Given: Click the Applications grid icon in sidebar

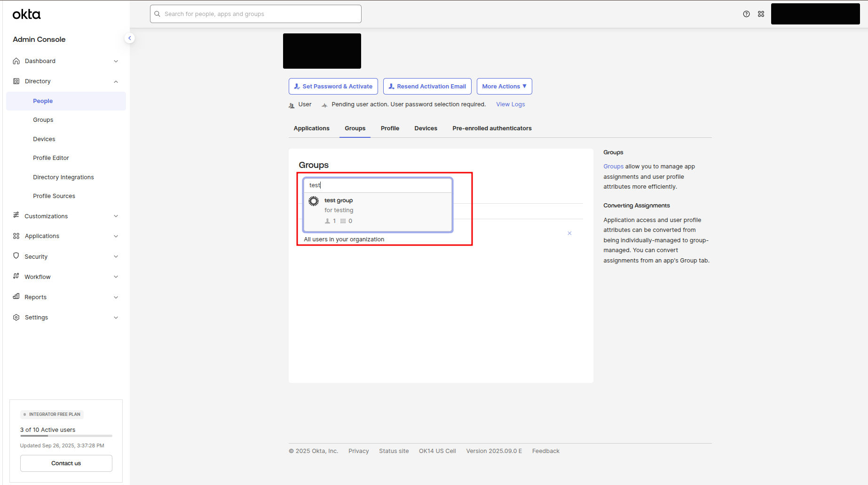Looking at the screenshot, I should pyautogui.click(x=16, y=236).
